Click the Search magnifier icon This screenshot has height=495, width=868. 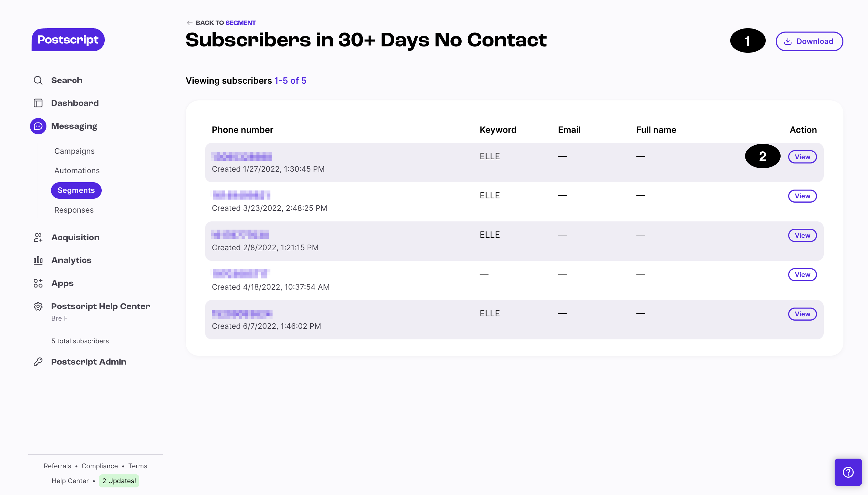(38, 80)
